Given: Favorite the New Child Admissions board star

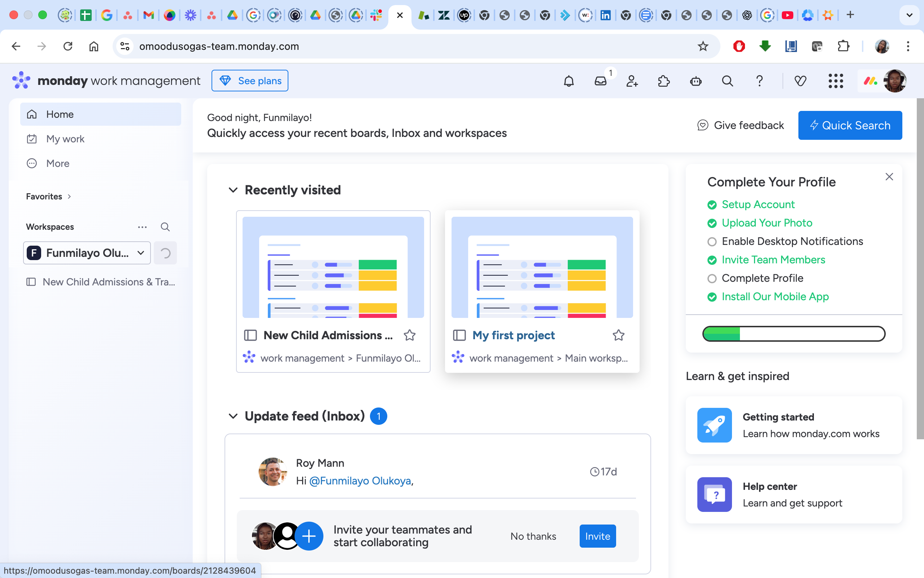Looking at the screenshot, I should pos(410,335).
